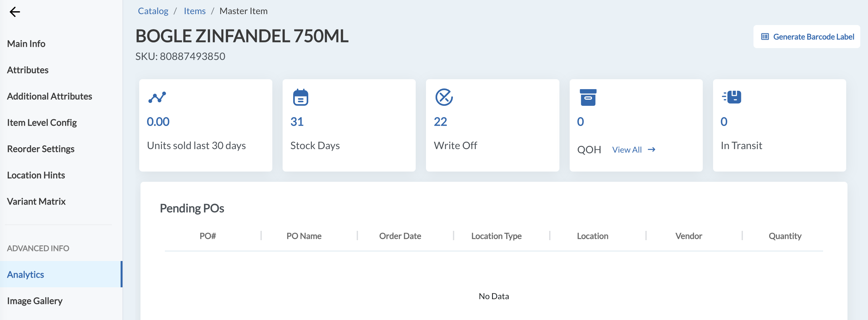
Task: Click the shipping package icon on In Transit card
Action: tap(732, 97)
